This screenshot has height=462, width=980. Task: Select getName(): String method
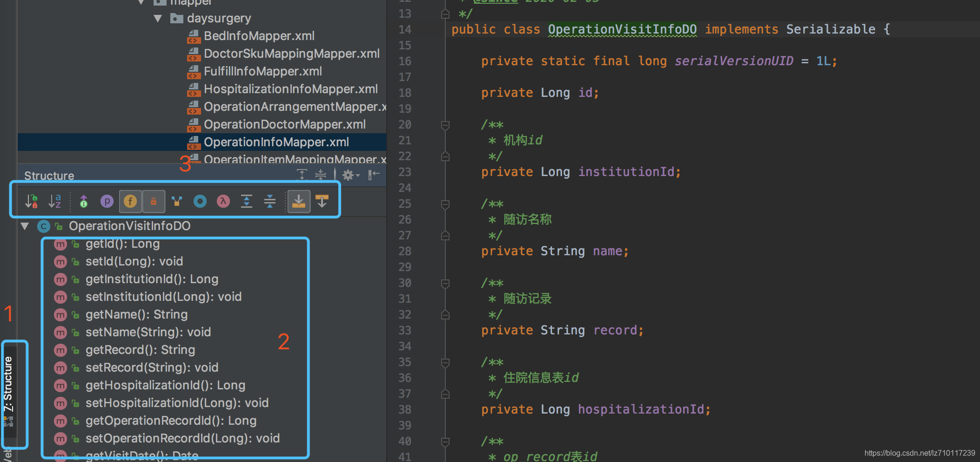[x=136, y=314]
